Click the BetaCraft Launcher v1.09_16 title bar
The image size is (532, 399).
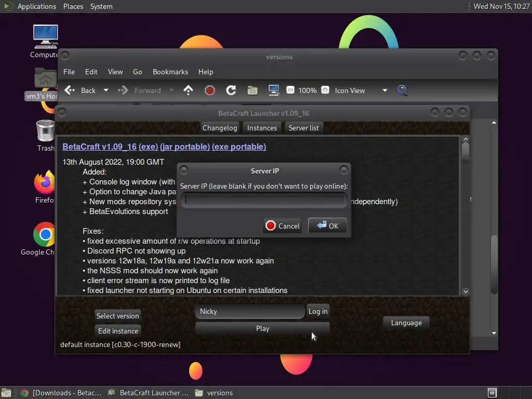click(x=263, y=113)
